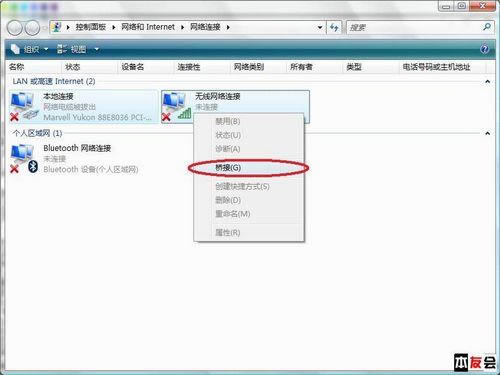Choose 状态(U) in context menu
The height and width of the screenshot is (375, 500).
249,135
